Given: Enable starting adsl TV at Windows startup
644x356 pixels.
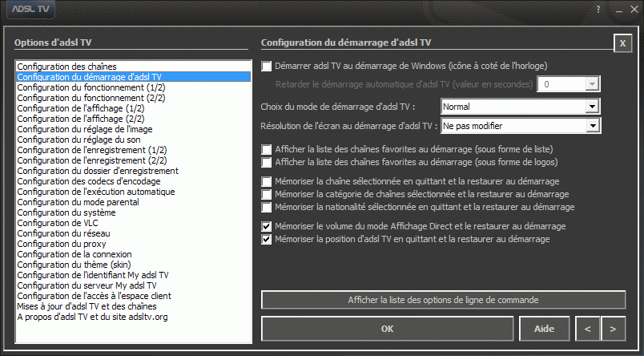Looking at the screenshot, I should click(x=266, y=67).
